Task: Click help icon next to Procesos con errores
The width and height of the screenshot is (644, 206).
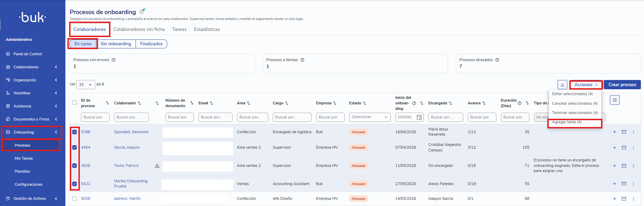Action: pos(114,60)
